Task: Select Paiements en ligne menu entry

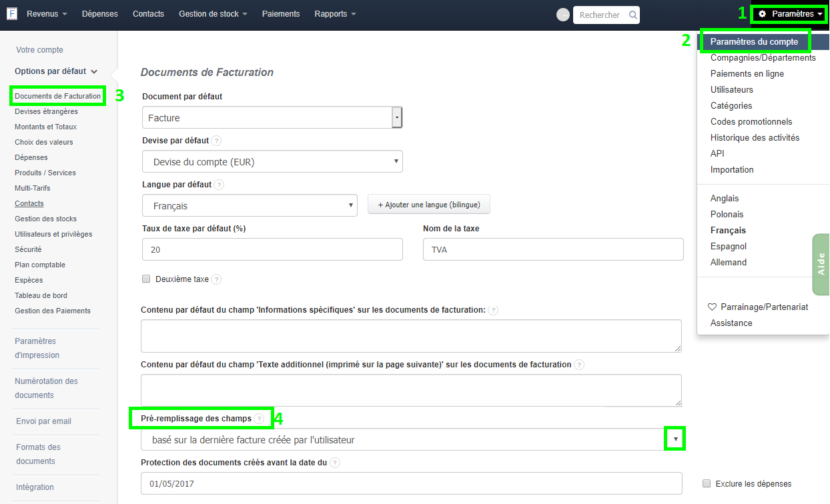Action: click(747, 74)
